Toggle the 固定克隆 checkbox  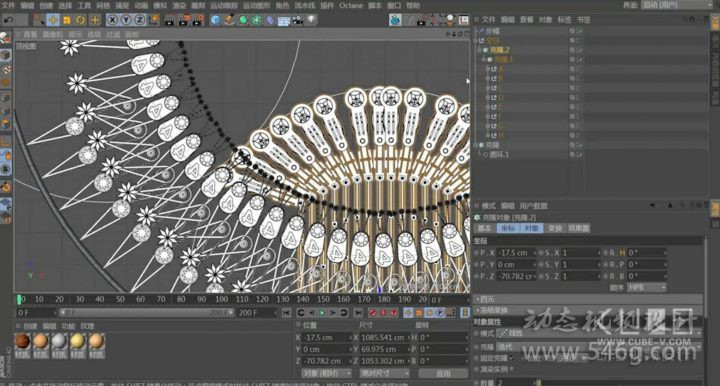click(x=511, y=358)
